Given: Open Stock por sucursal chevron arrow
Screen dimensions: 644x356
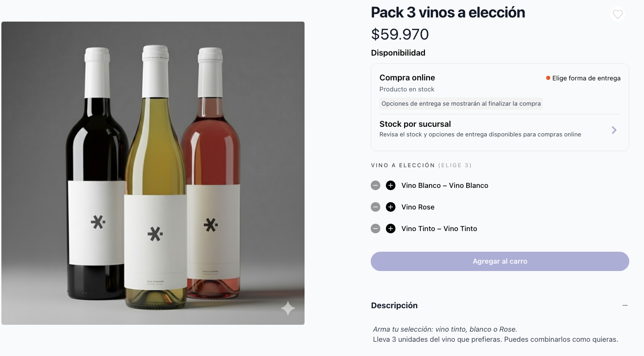Looking at the screenshot, I should coord(614,130).
